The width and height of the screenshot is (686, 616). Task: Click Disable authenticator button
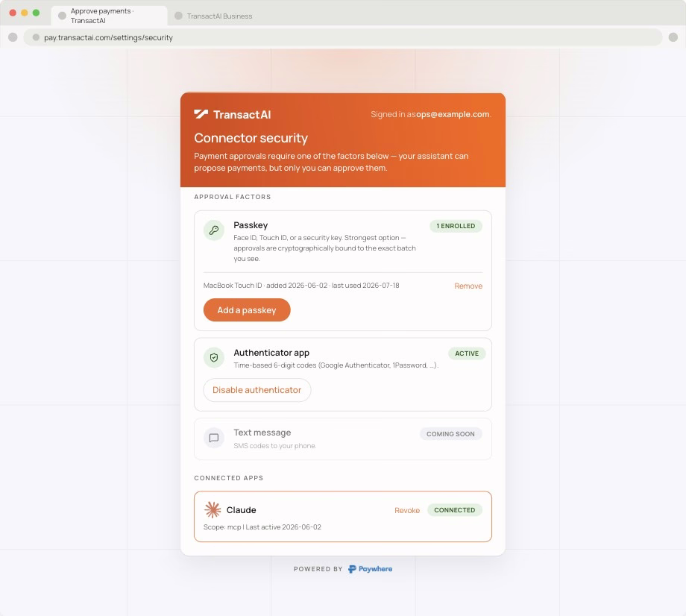click(x=257, y=390)
